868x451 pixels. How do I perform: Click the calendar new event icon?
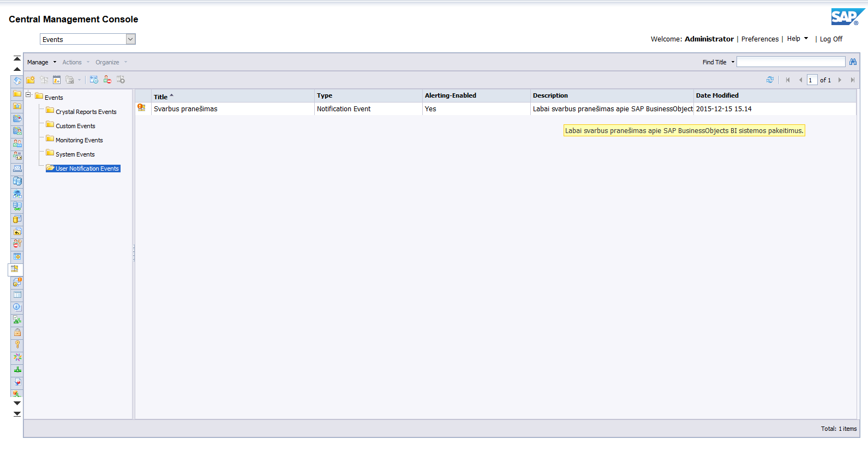click(57, 80)
